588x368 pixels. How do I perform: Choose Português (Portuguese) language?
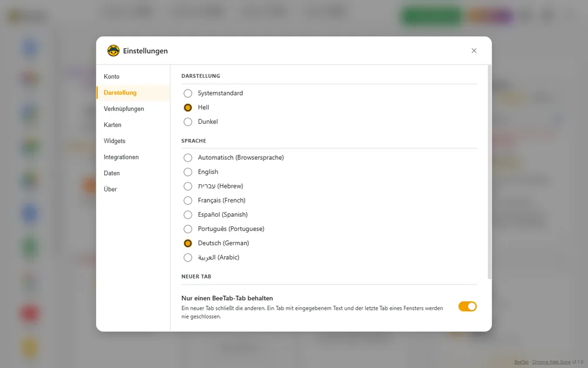coord(188,229)
